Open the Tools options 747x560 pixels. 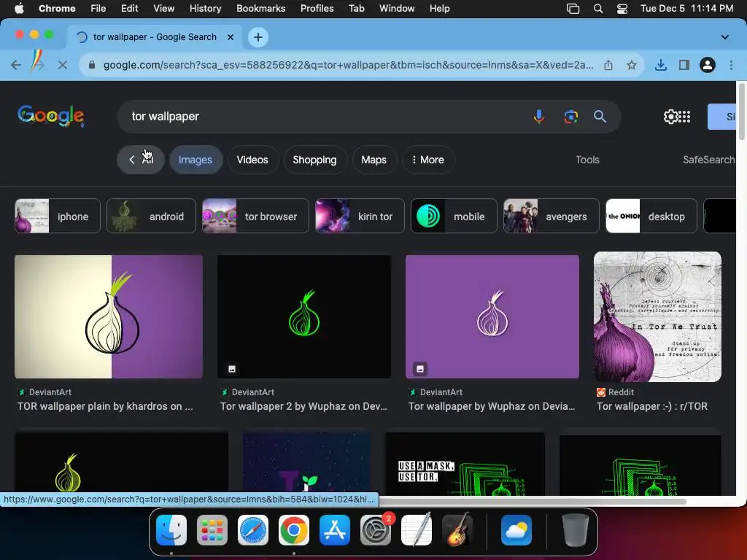pos(587,160)
